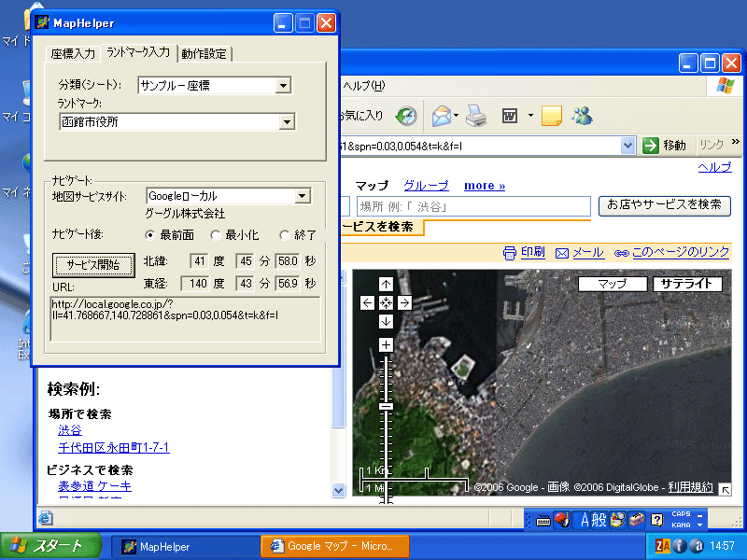The width and height of the screenshot is (747, 560).
Task: Click the 利用規約 link on the map
Action: (x=690, y=487)
